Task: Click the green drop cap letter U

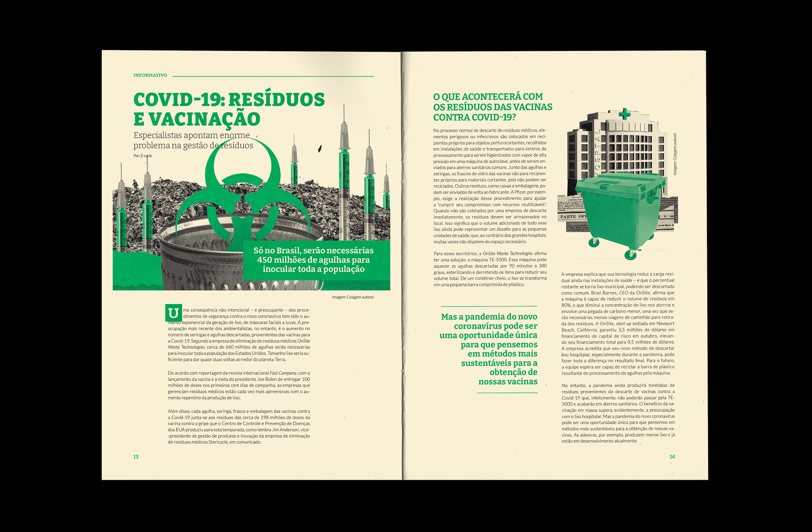Action: [173, 313]
